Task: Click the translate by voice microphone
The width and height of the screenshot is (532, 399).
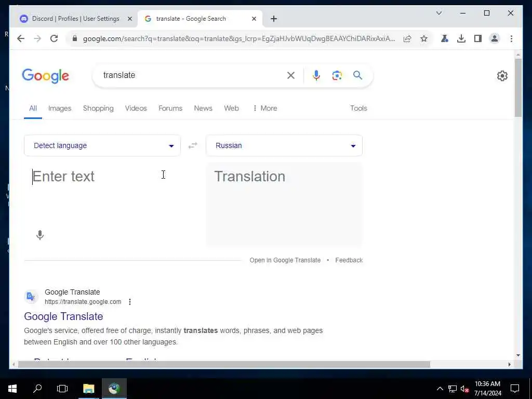Action: (x=40, y=235)
